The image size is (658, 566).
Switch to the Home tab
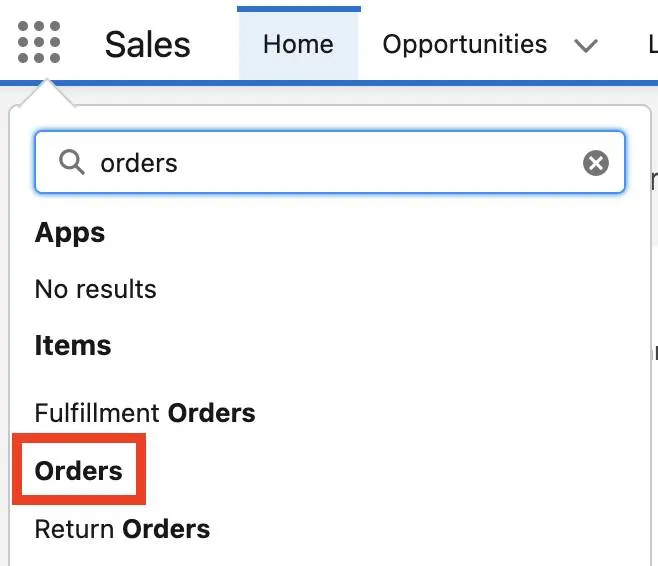click(x=298, y=44)
